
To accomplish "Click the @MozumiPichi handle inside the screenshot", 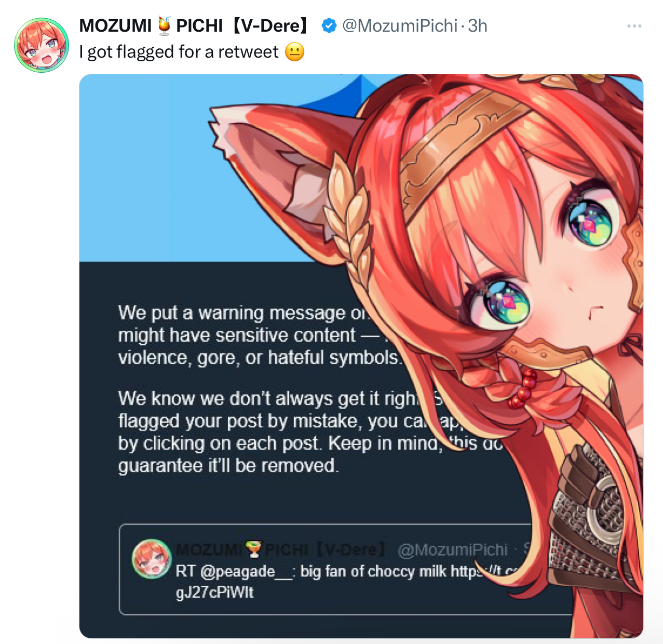I will 453,550.
